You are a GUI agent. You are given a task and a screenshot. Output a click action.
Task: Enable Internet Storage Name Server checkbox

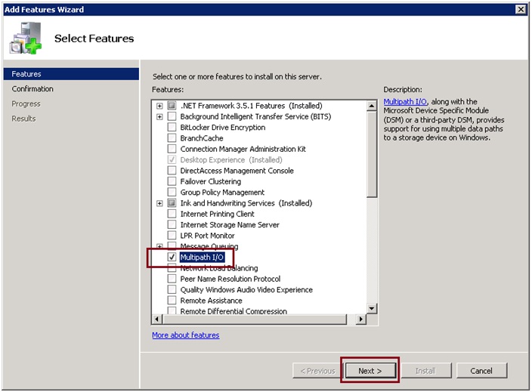tap(172, 225)
